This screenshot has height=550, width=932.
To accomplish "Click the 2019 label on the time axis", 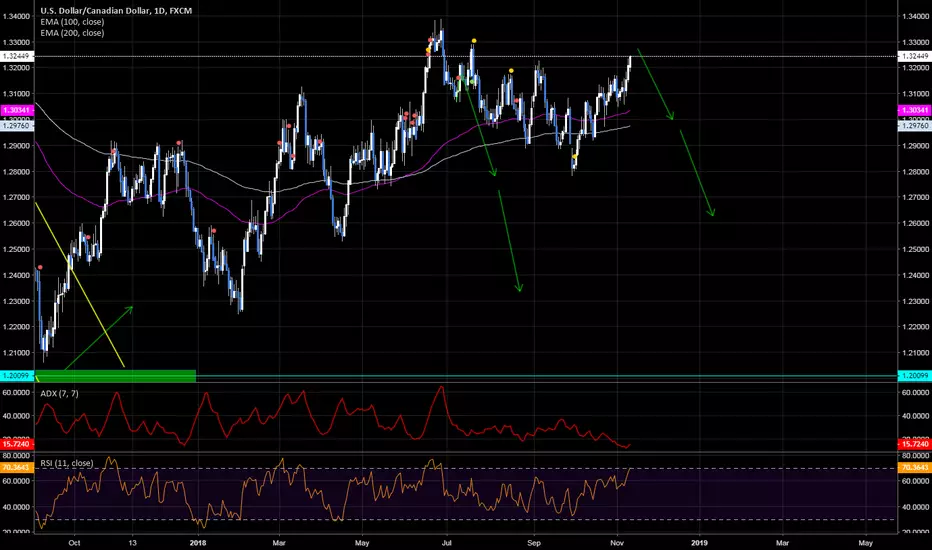I will [699, 542].
